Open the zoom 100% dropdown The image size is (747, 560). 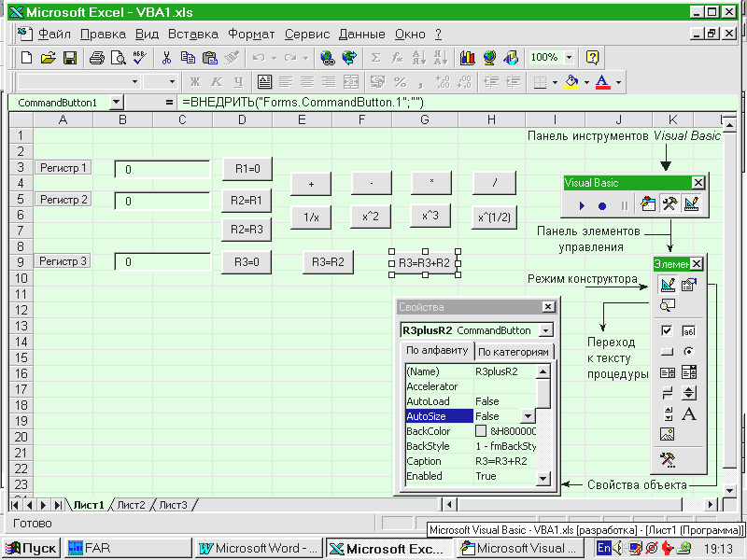[x=569, y=58]
